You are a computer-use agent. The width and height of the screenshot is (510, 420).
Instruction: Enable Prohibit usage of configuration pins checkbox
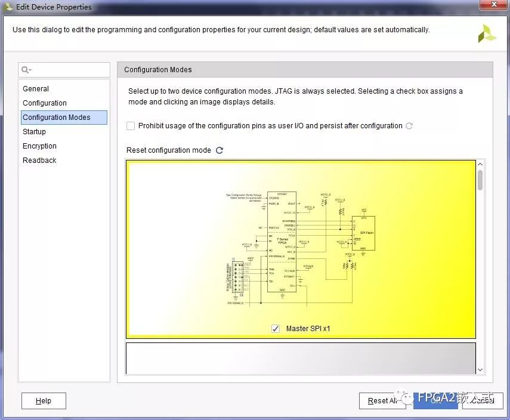[x=131, y=126]
